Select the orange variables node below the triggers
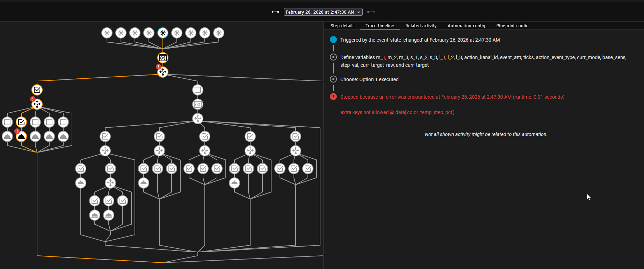The width and height of the screenshot is (644, 269). tap(163, 58)
